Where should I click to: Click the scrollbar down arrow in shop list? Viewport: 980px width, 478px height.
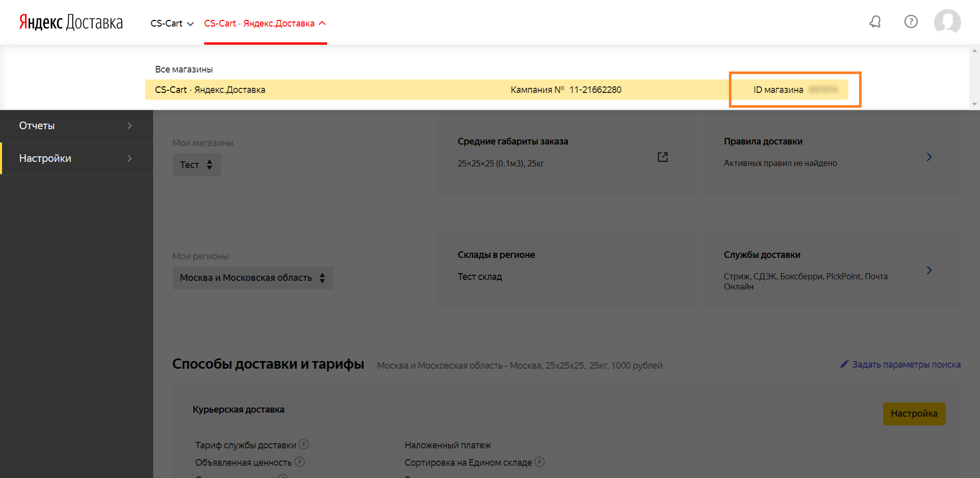coord(974,104)
